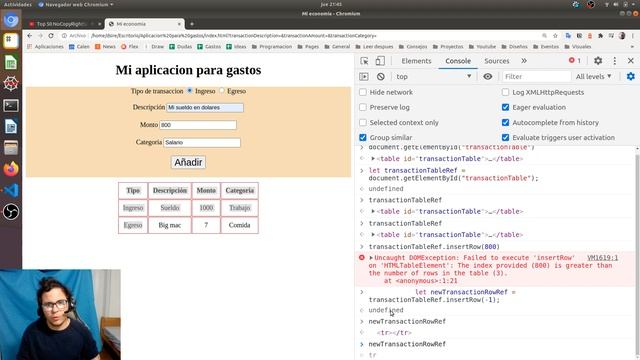Image resolution: width=640 pixels, height=360 pixels.
Task: Enable Selected context only checkbox
Action: point(362,122)
